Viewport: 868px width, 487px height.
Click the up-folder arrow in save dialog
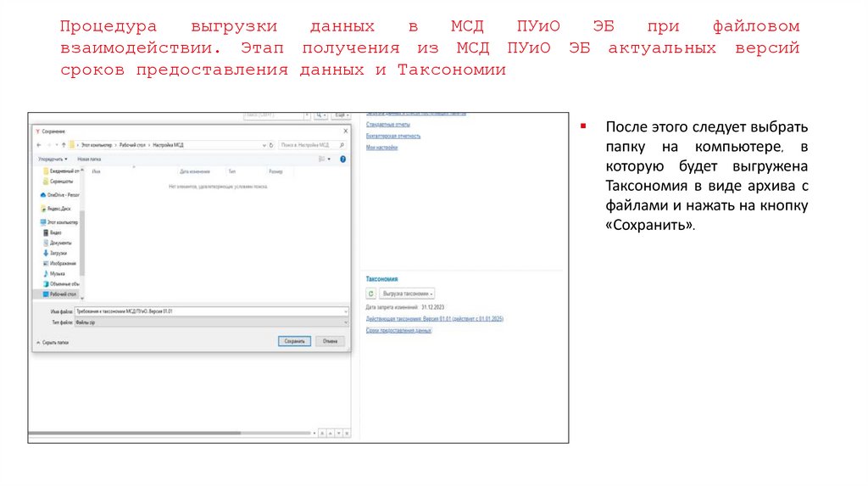(64, 145)
